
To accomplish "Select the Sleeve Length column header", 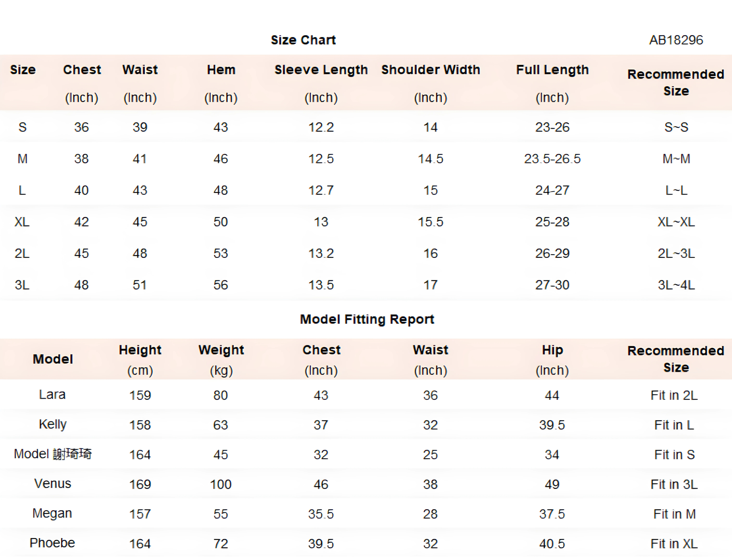I will tap(321, 70).
